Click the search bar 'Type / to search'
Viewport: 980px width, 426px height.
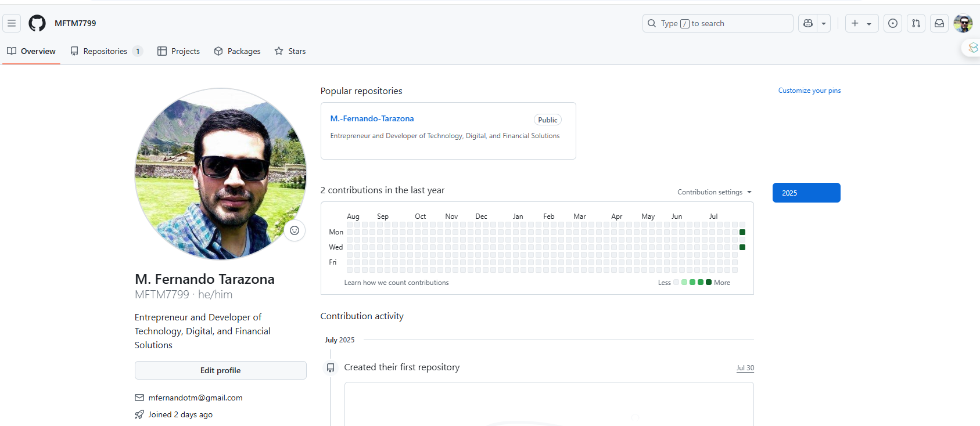click(x=717, y=23)
